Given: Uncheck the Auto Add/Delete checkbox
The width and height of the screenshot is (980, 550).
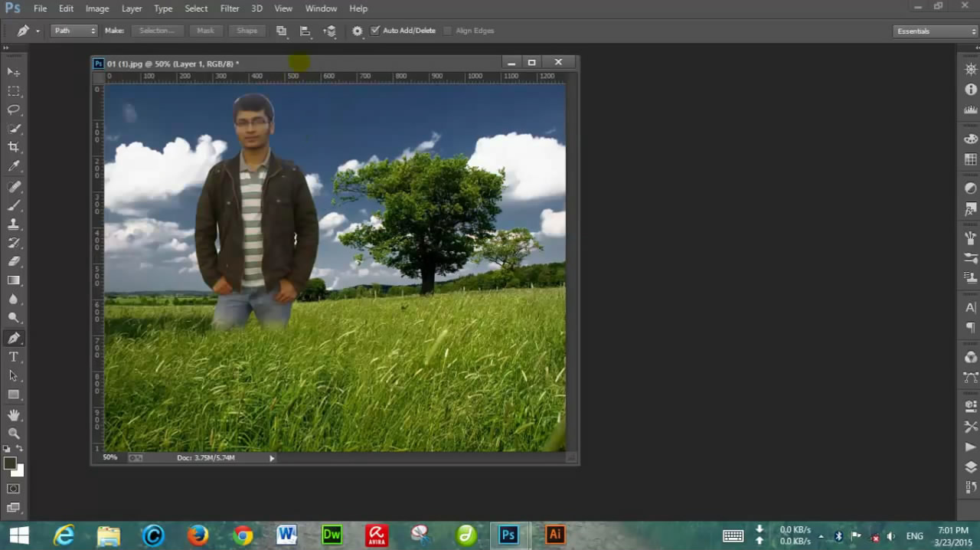Looking at the screenshot, I should pos(375,31).
